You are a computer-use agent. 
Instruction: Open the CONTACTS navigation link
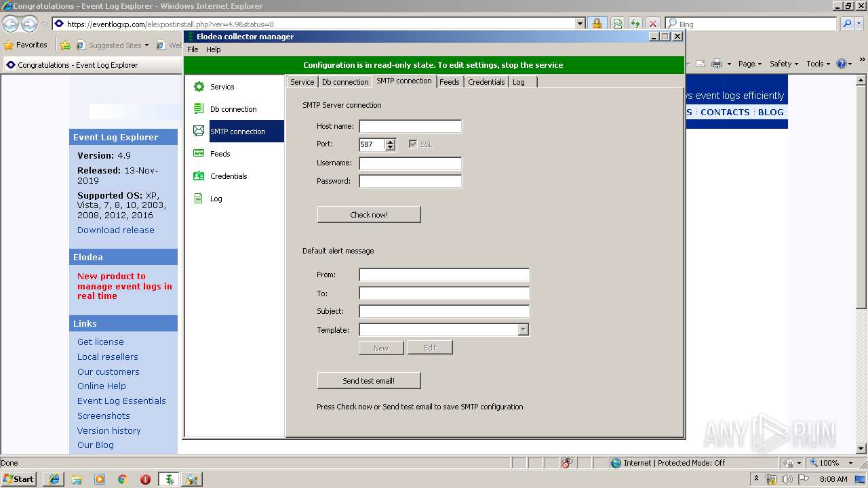click(725, 113)
